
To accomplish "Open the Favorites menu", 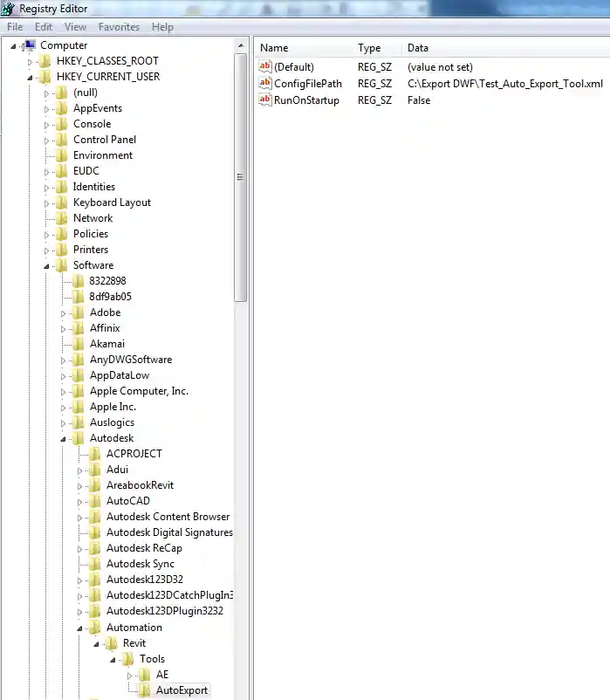I will 119,27.
